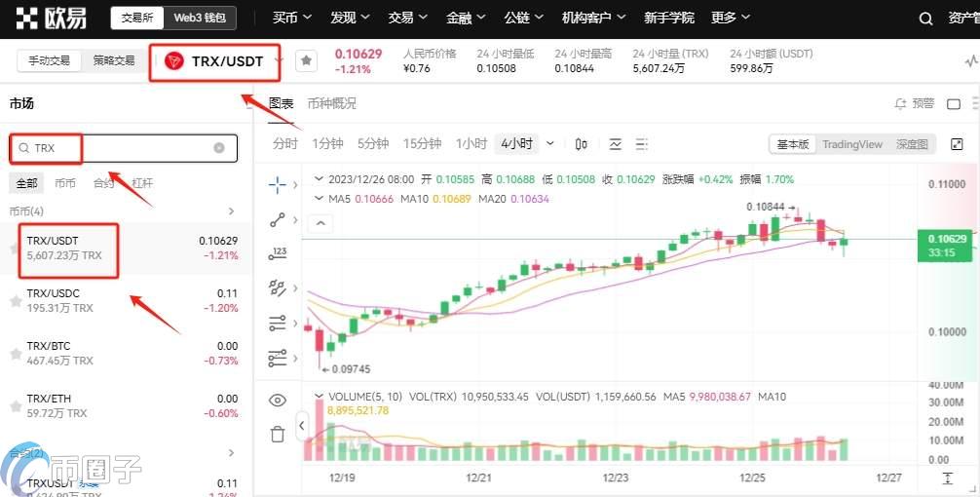
Task: Set chart interval to 1分钟
Action: pos(328,144)
